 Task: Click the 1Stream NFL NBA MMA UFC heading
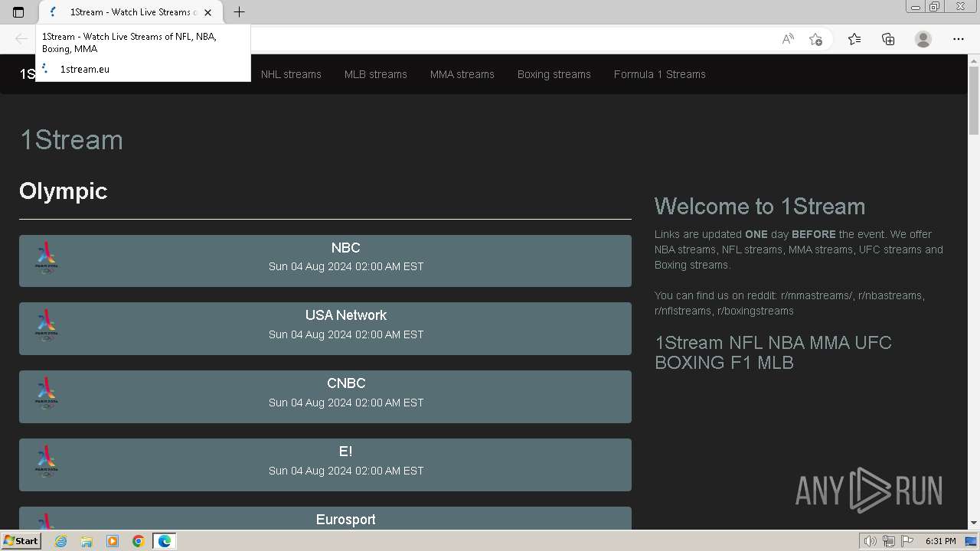click(773, 352)
